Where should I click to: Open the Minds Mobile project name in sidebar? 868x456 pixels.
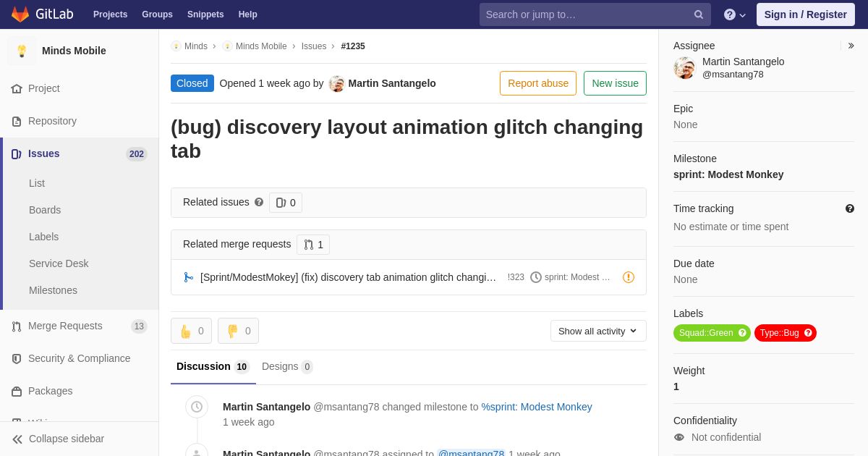(x=74, y=51)
